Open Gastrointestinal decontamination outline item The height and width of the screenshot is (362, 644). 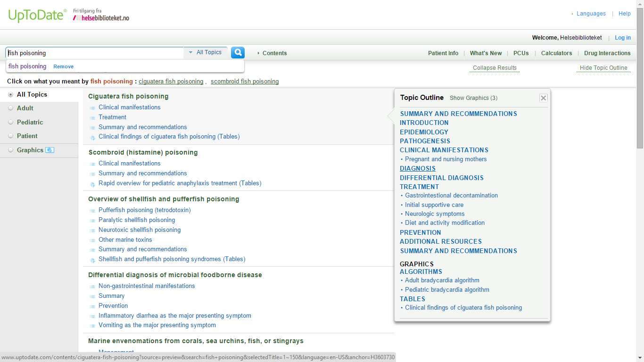pos(451,195)
